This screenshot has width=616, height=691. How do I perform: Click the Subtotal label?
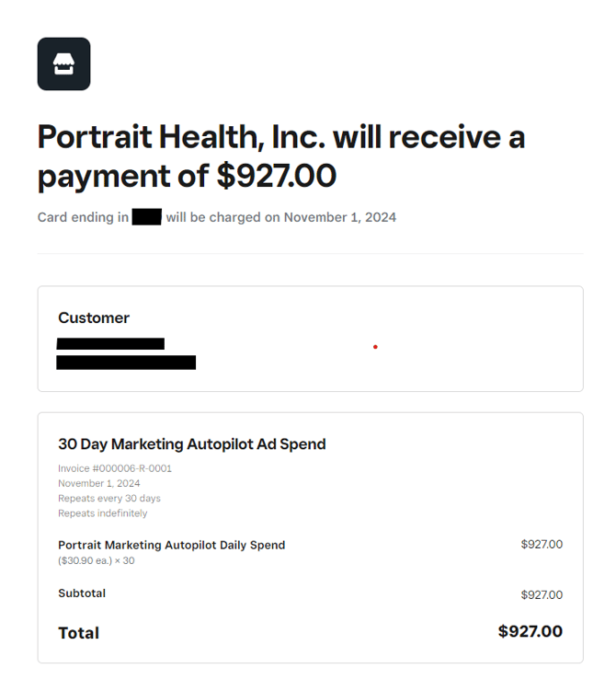click(x=82, y=593)
